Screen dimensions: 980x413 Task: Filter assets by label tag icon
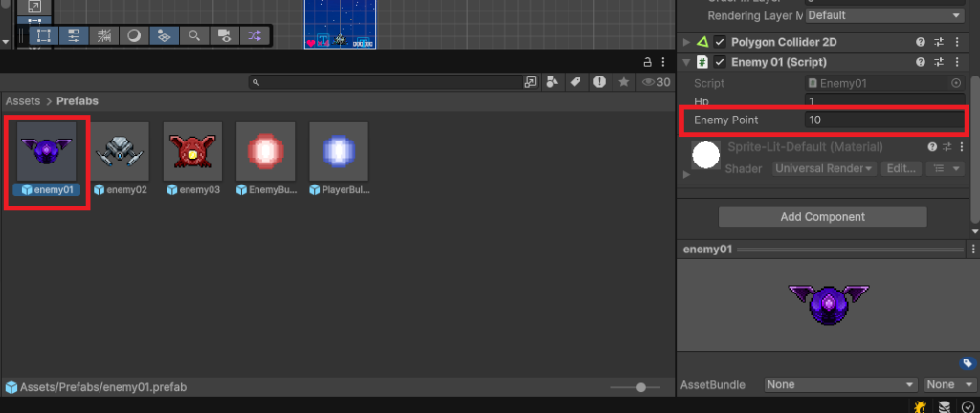[x=575, y=81]
